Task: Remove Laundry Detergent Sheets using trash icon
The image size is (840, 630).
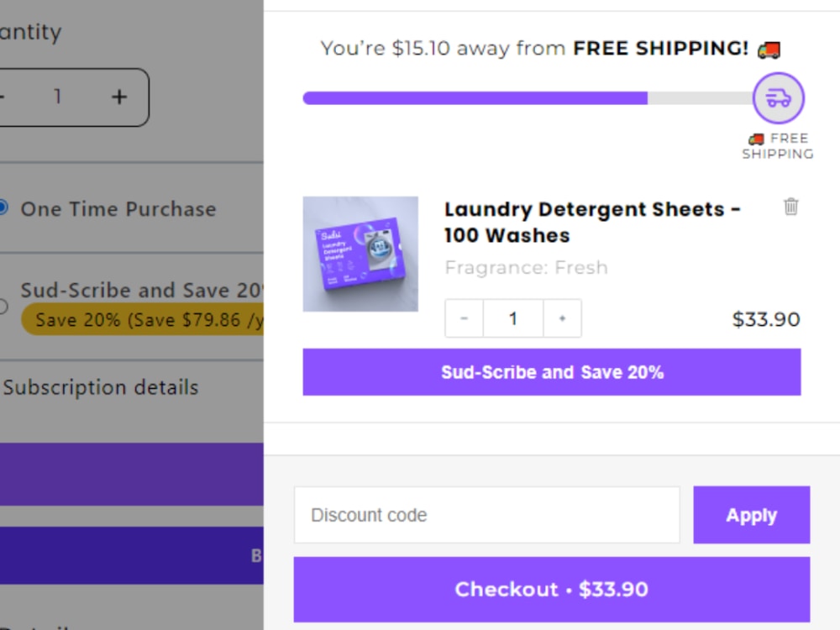Action: pyautogui.click(x=790, y=206)
